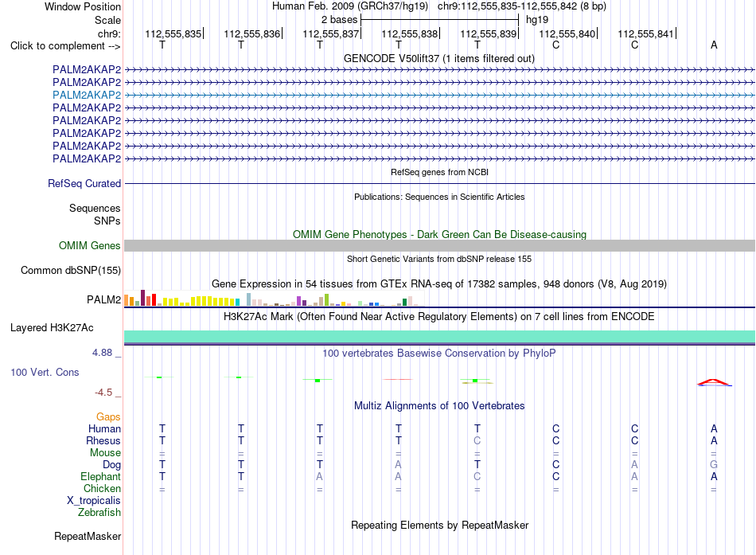Click the Layered H3K27Ac track label

pos(52,328)
